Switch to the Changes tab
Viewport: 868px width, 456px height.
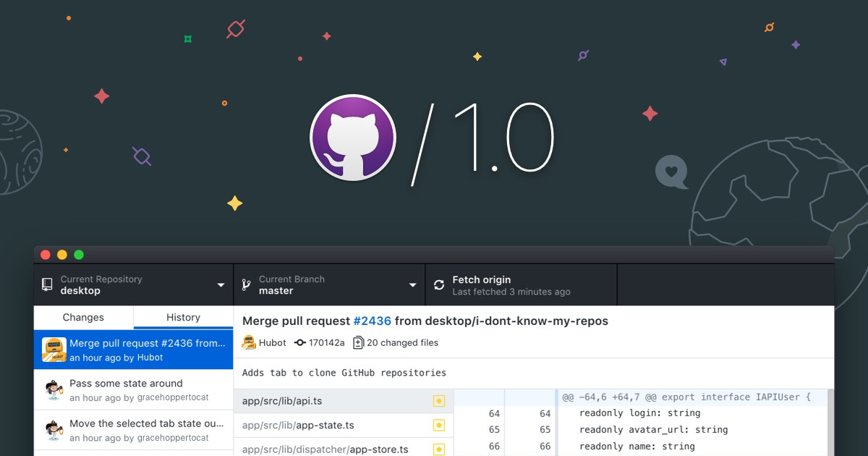(82, 317)
